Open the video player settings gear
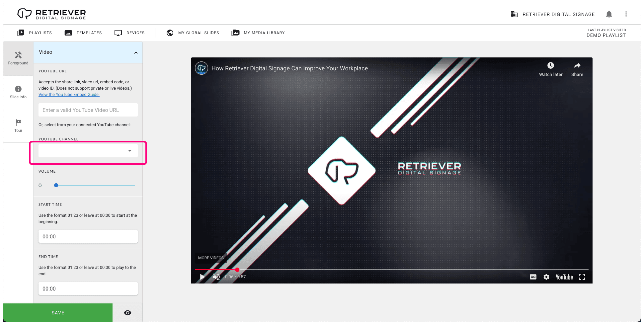Screen dimensions: 644x325 546,277
